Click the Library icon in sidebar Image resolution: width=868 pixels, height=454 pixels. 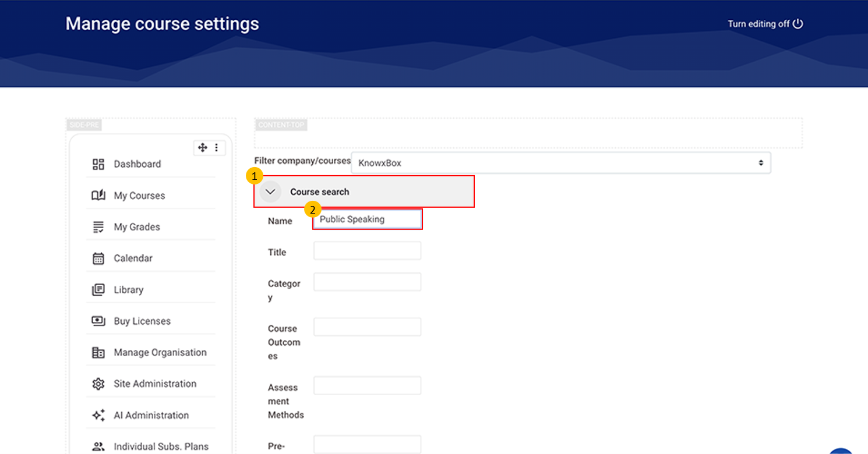click(x=98, y=289)
